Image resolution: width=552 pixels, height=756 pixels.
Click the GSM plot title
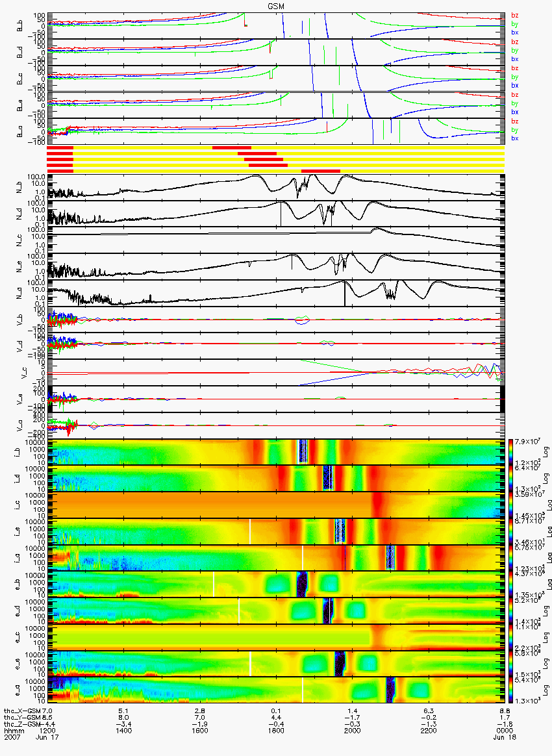coord(276,6)
